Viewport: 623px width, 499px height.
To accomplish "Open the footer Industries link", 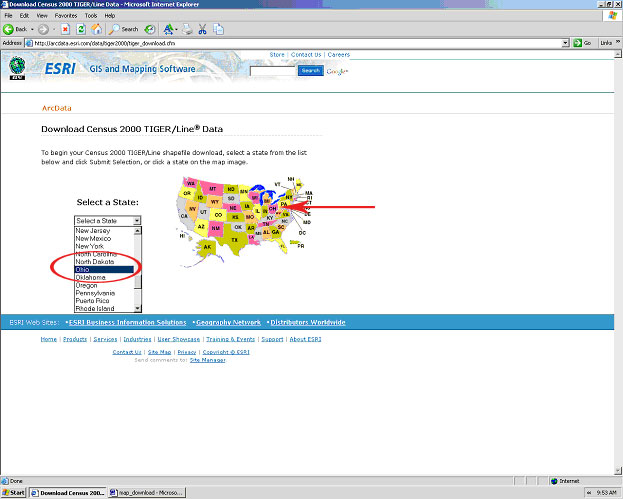I will [137, 339].
